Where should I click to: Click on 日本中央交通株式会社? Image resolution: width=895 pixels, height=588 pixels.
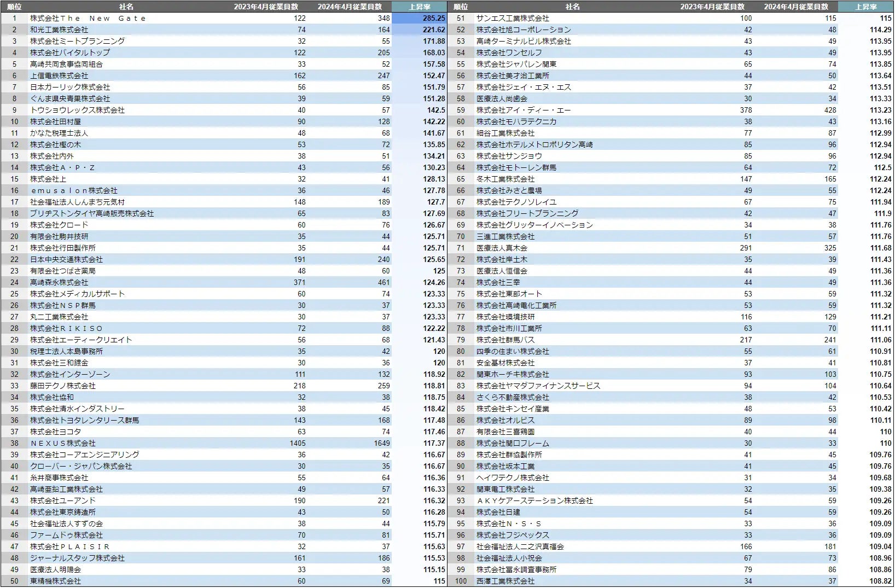[x=66, y=259]
